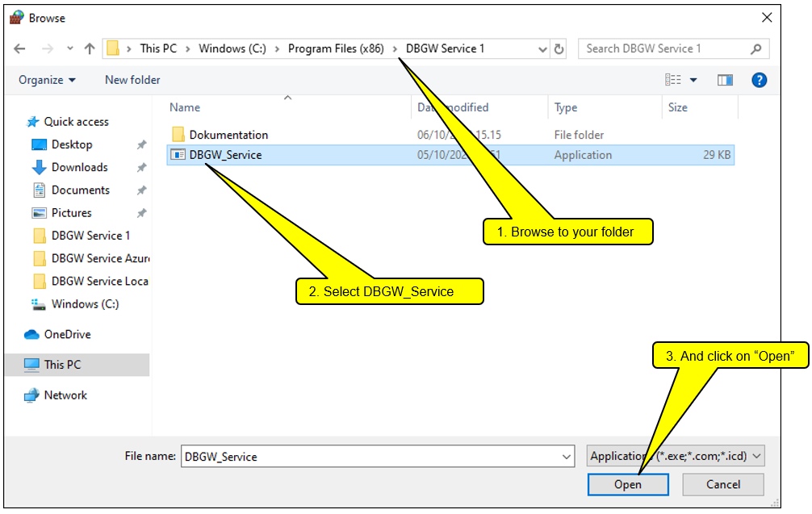
Task: Click the Network icon in navigation pane
Action: [x=31, y=395]
